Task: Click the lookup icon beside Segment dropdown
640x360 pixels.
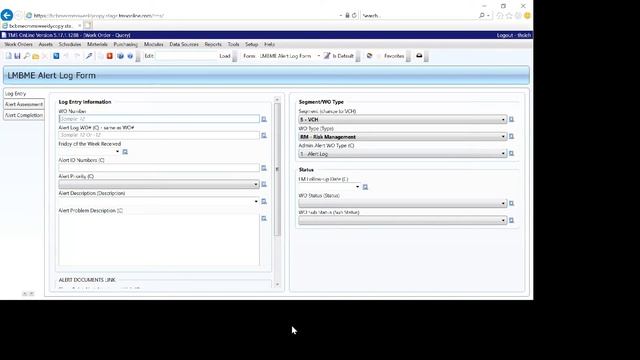Action: click(511, 120)
